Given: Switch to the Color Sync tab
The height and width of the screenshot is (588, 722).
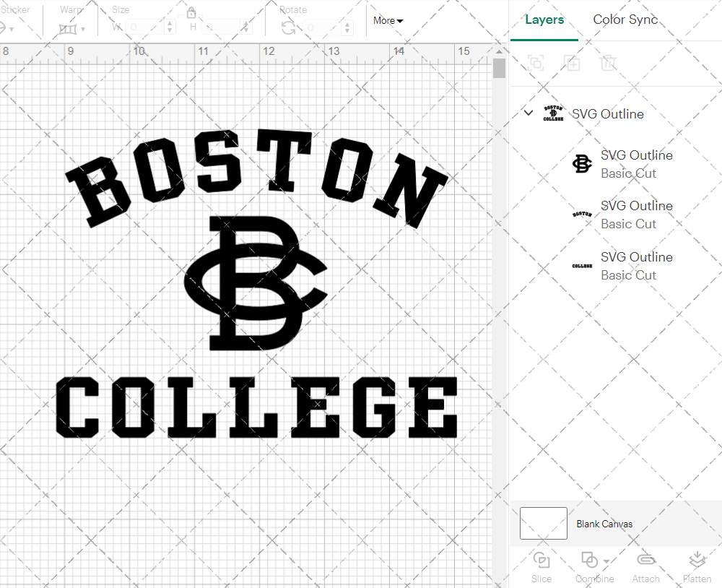Looking at the screenshot, I should click(x=625, y=20).
